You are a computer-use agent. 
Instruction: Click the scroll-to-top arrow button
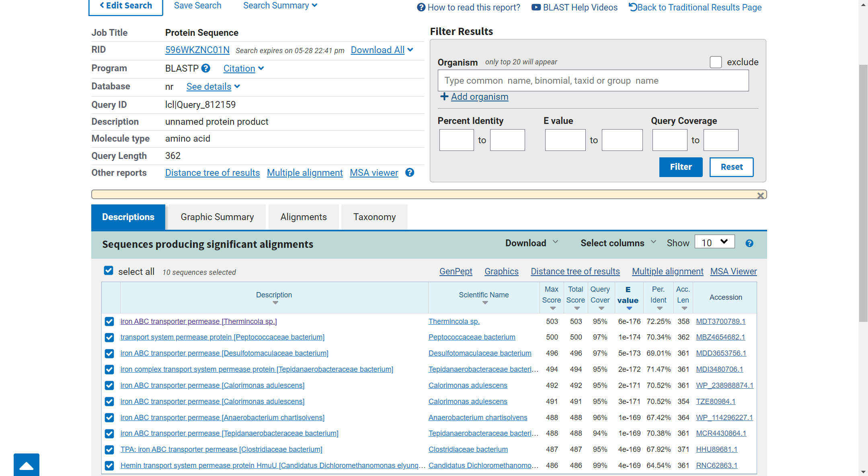click(x=27, y=465)
